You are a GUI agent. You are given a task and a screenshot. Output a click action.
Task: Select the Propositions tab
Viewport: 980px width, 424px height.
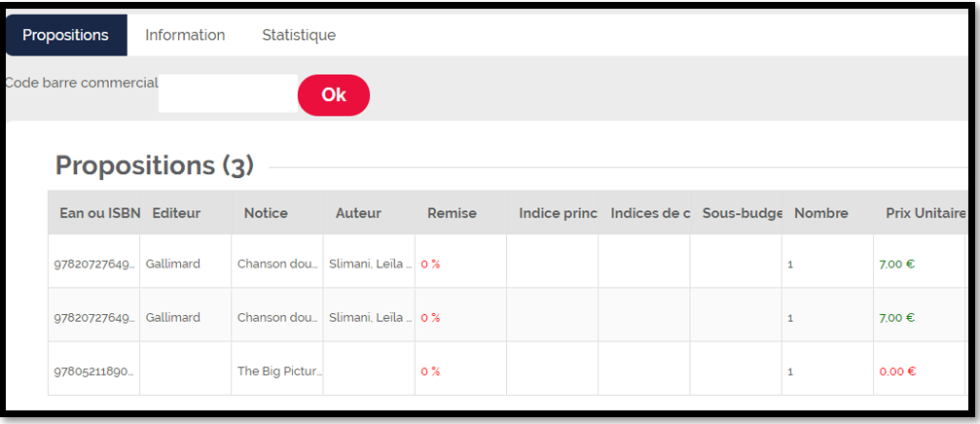click(65, 35)
